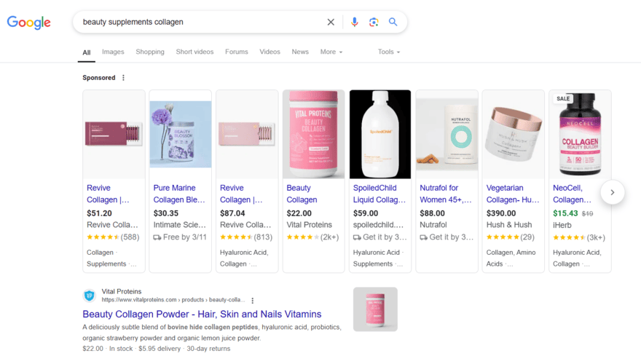Click Pure Marine Beauty Blossom product image
The height and width of the screenshot is (364, 641).
click(181, 134)
